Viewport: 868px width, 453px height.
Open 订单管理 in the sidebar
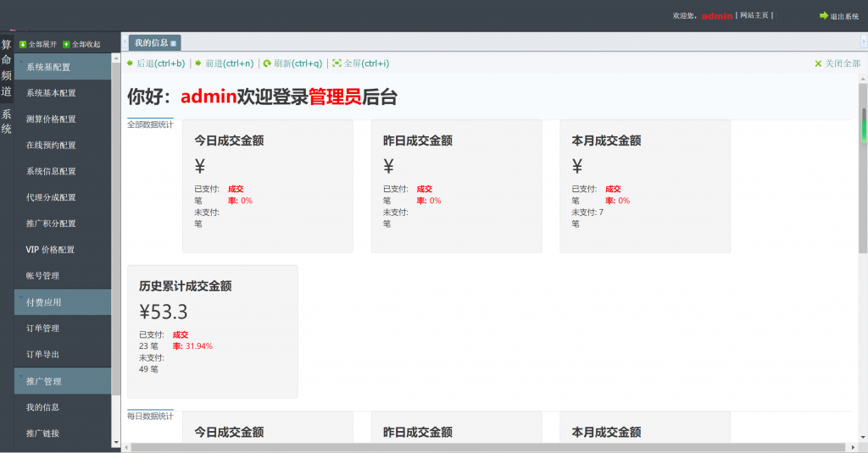[43, 329]
